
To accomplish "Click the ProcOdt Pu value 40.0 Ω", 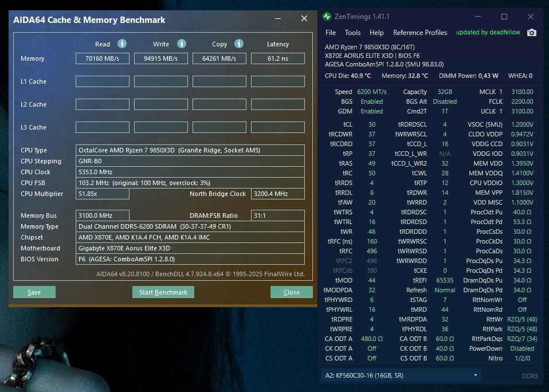I will point(522,212).
